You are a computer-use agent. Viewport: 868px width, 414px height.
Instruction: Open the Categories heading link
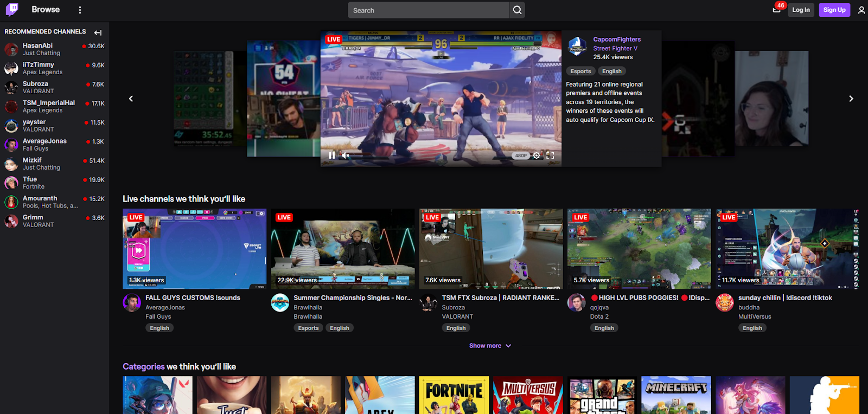coord(144,367)
